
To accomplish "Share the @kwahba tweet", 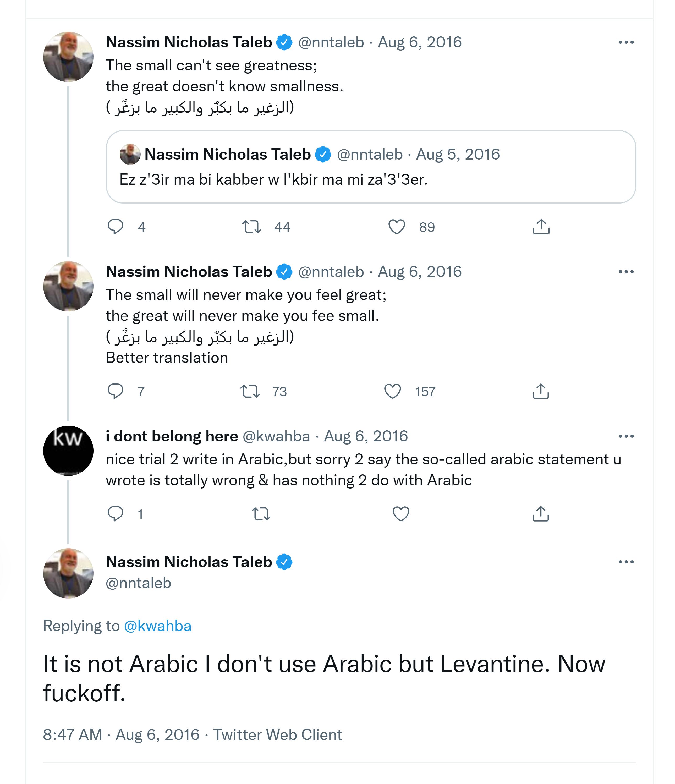I will point(541,514).
